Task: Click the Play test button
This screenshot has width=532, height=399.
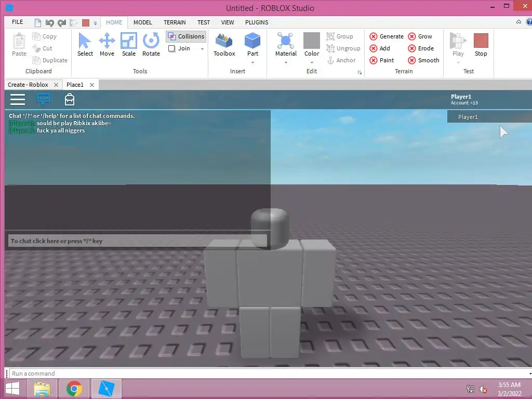Action: (x=458, y=44)
